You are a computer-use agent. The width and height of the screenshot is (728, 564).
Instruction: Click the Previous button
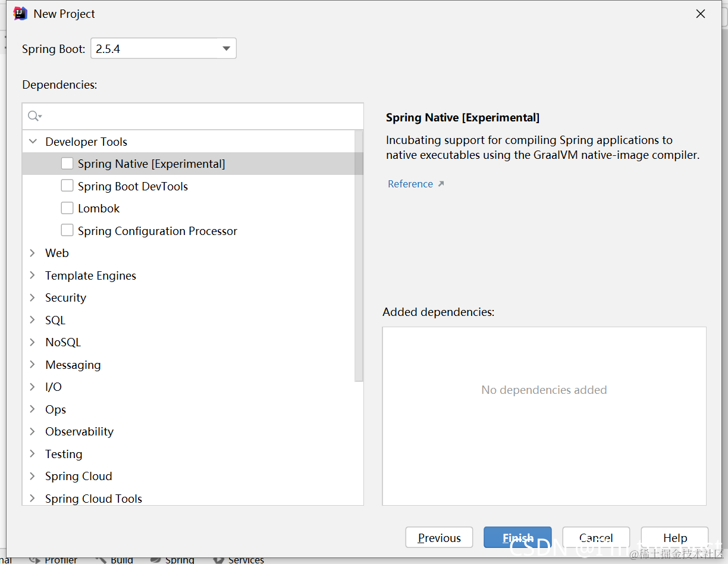pyautogui.click(x=439, y=538)
